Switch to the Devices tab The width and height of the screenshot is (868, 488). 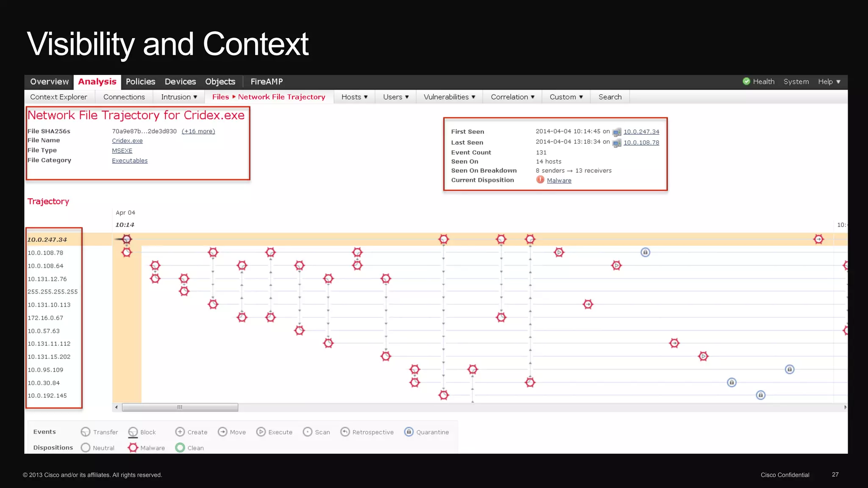[x=180, y=82]
